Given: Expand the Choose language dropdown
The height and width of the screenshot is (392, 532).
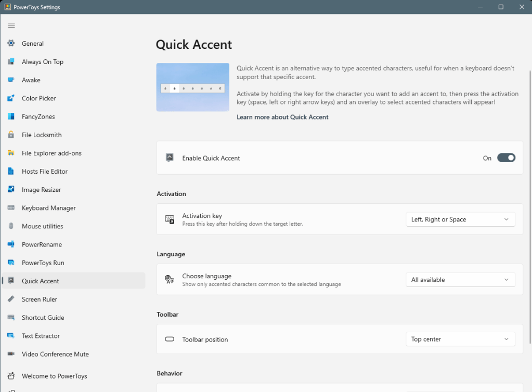Looking at the screenshot, I should pos(460,280).
